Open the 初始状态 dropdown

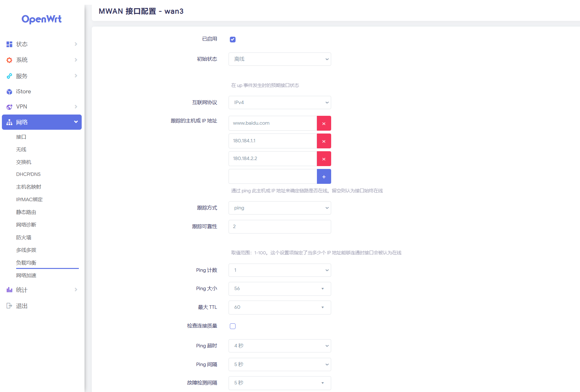280,59
